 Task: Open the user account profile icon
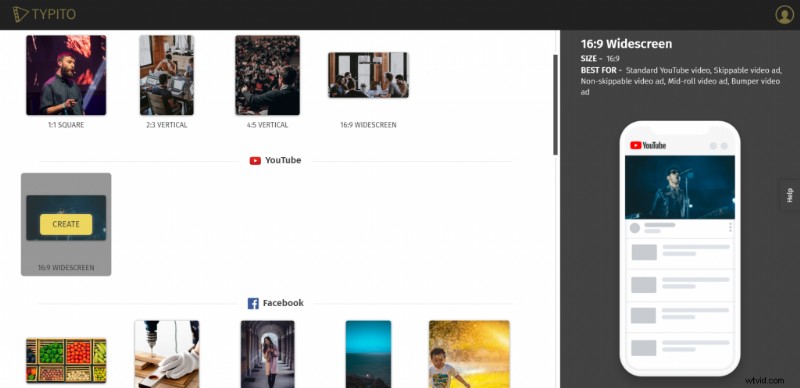tap(784, 14)
